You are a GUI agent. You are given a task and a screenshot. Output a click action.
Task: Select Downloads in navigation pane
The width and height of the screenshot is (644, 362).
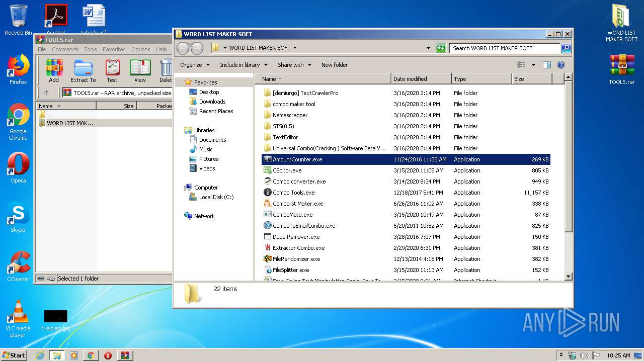click(x=212, y=102)
